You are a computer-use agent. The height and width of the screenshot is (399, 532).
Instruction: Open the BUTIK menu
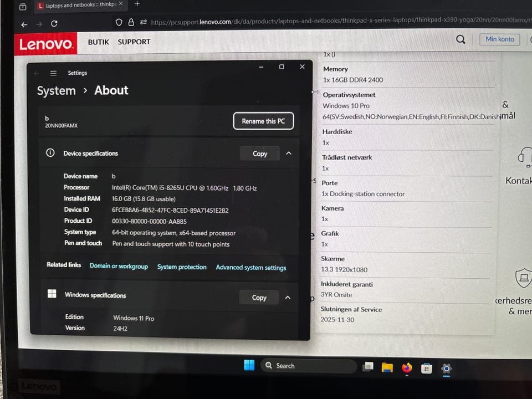[x=99, y=42]
